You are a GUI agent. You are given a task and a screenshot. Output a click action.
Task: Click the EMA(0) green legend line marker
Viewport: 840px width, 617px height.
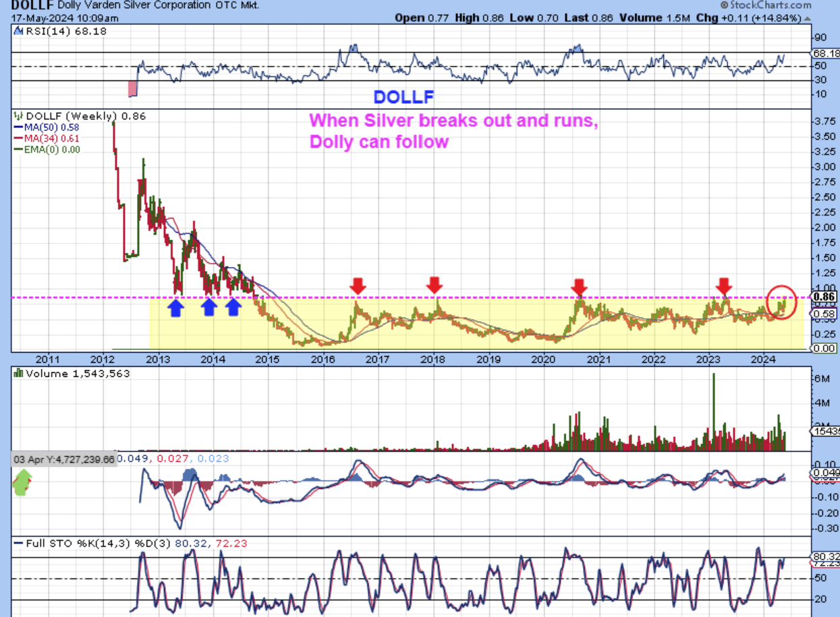coord(18,150)
